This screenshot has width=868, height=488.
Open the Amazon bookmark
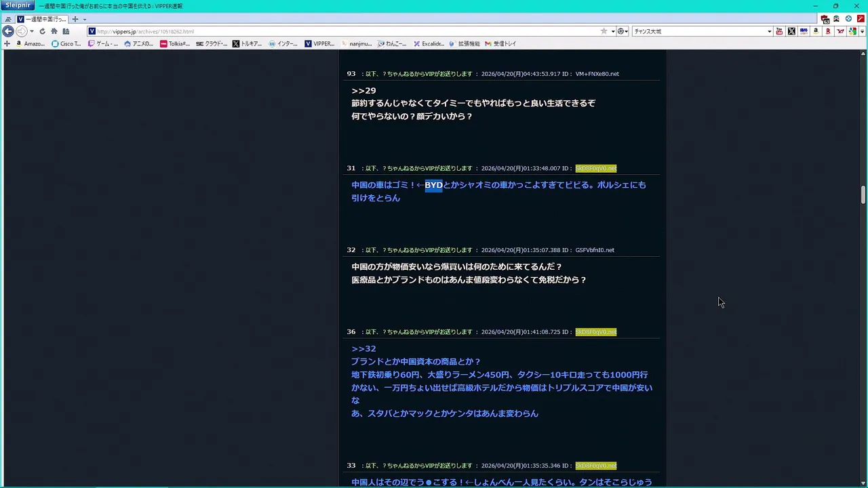point(31,43)
